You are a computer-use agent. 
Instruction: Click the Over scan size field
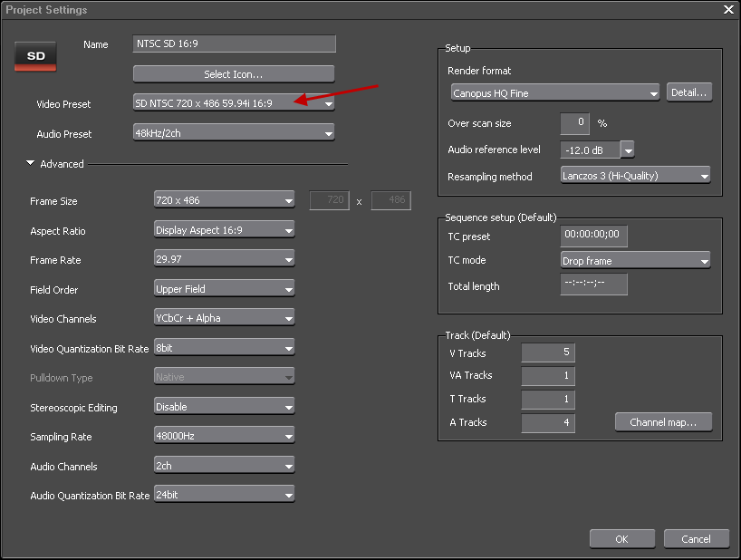pos(574,123)
